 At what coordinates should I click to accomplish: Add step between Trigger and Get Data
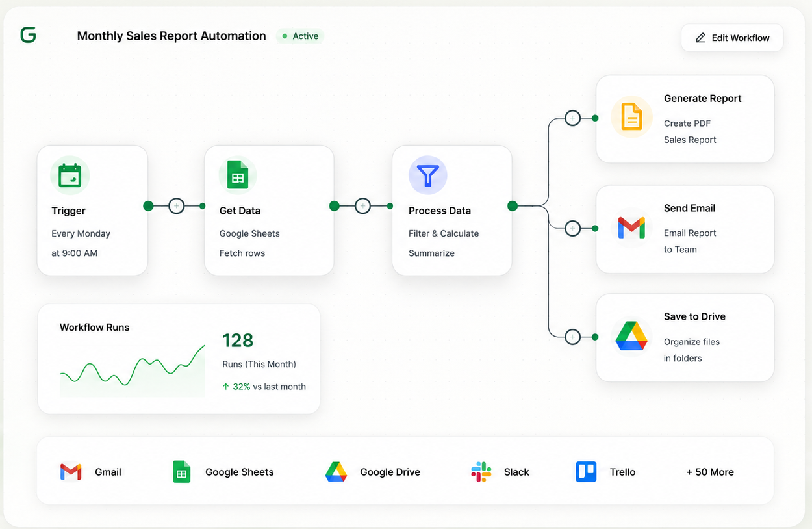pos(176,206)
